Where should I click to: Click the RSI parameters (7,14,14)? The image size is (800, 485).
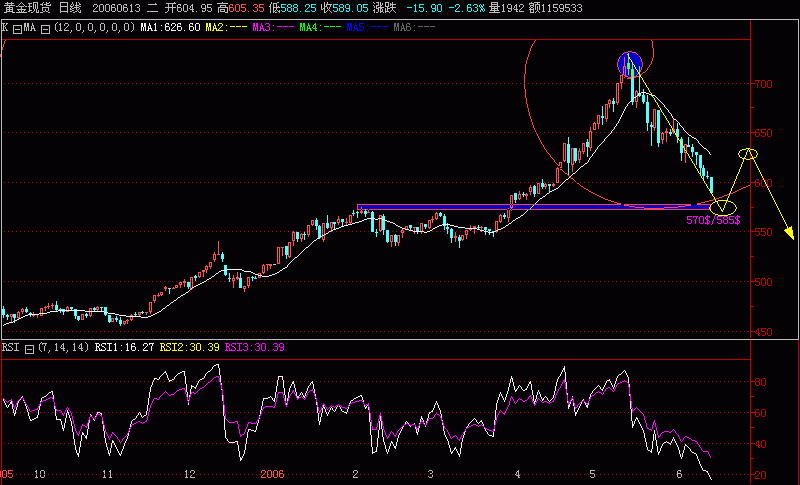coord(64,347)
